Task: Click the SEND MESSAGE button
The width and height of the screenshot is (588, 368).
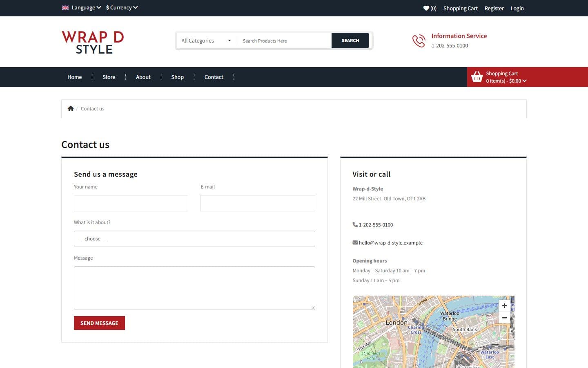Action: coord(99,323)
